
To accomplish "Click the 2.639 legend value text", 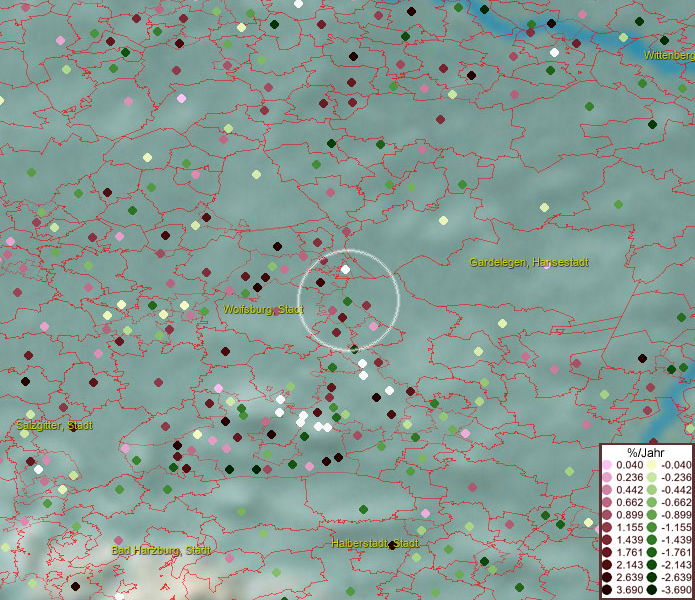I will click(629, 577).
